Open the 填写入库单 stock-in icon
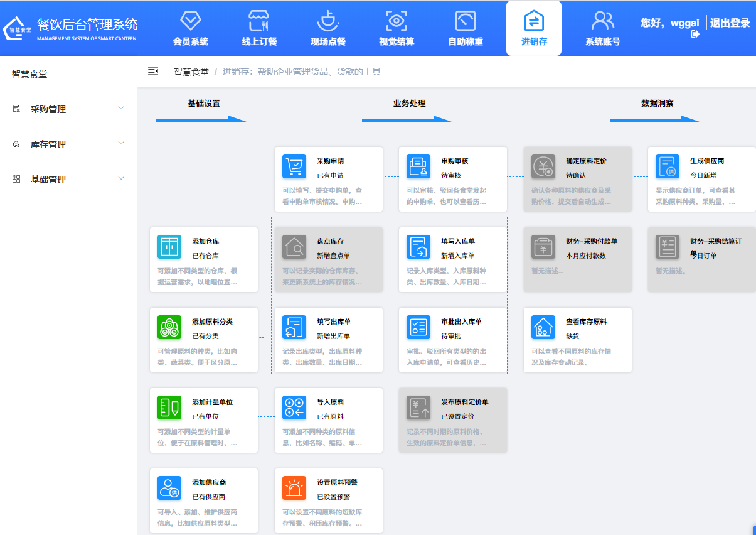 (x=418, y=247)
